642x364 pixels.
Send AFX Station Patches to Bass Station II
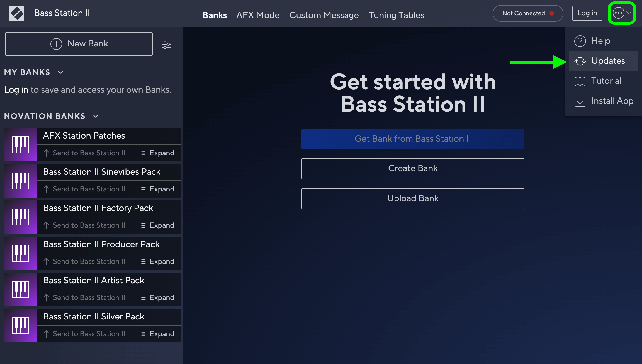(84, 153)
